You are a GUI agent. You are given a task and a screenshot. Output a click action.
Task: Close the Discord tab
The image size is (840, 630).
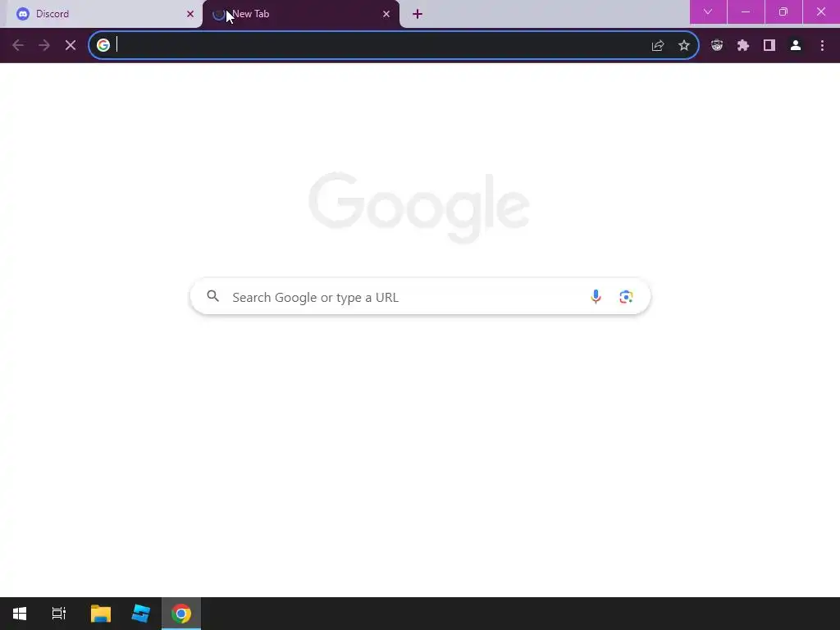click(190, 14)
